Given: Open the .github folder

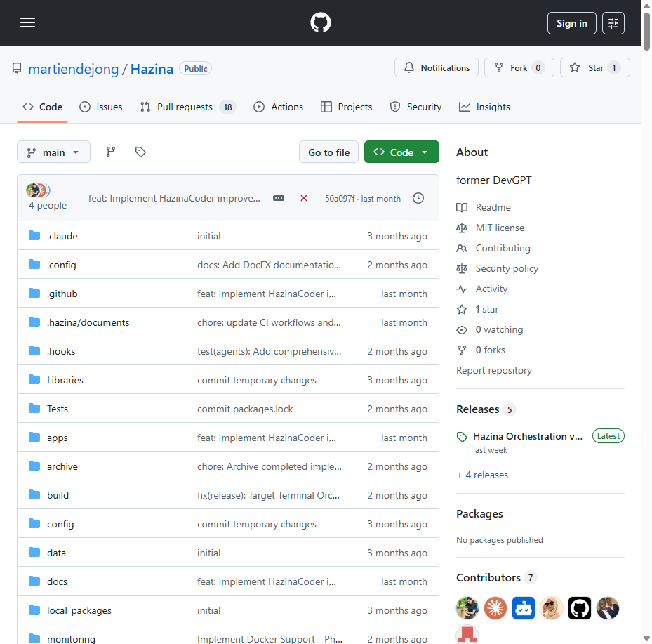Looking at the screenshot, I should pyautogui.click(x=62, y=294).
